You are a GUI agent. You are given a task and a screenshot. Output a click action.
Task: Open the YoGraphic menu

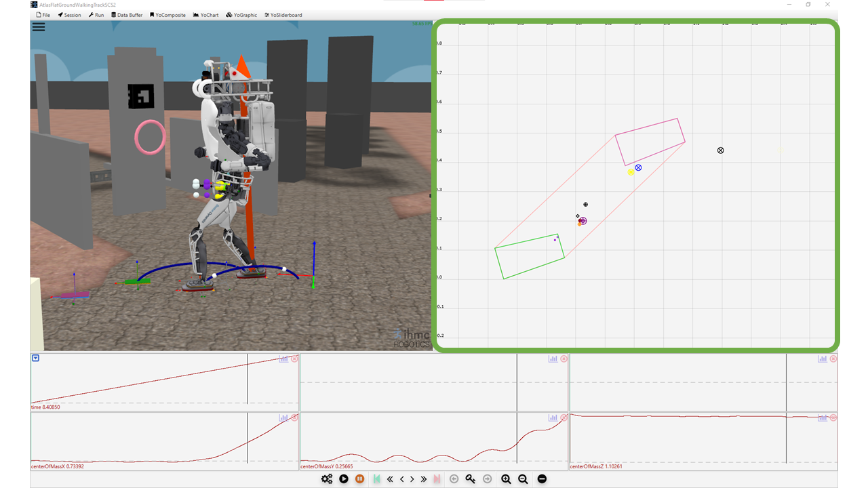tap(242, 15)
